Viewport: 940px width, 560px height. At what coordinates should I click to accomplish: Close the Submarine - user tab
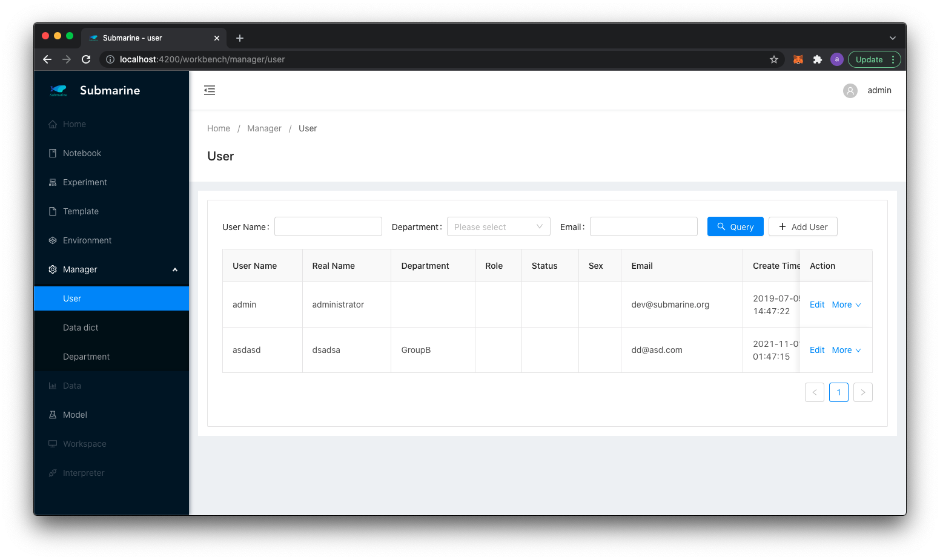point(217,38)
